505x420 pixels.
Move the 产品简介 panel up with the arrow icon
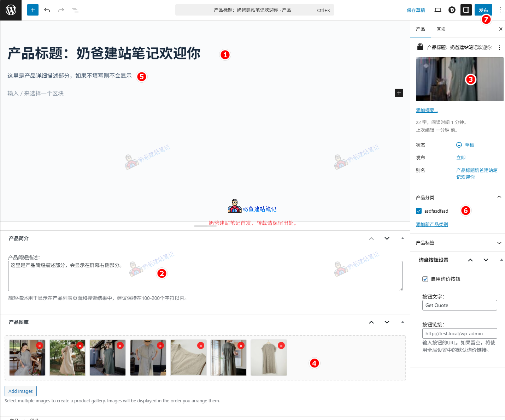point(371,238)
